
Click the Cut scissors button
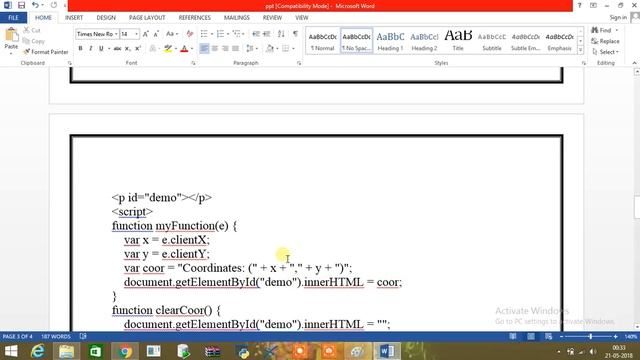tap(31, 30)
